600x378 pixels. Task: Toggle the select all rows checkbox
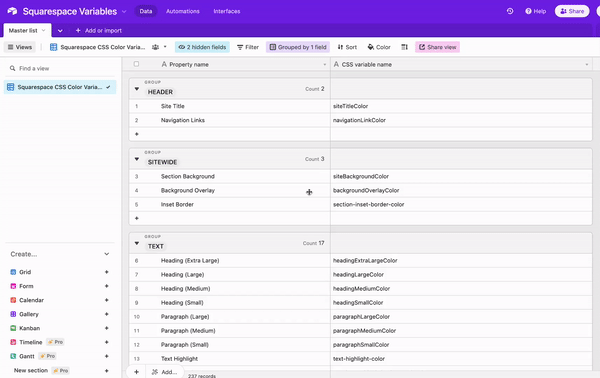pos(136,64)
